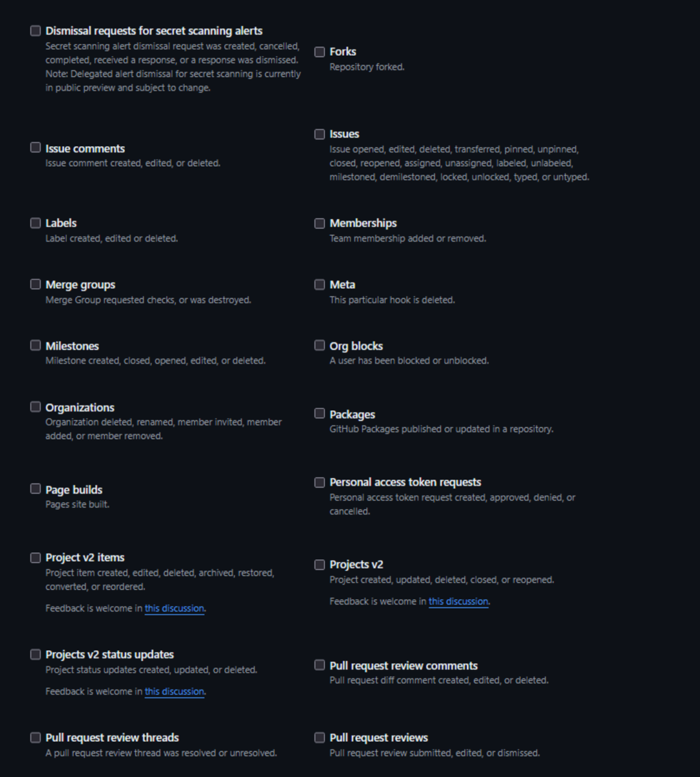
Task: Toggle the Merge groups checkbox
Action: (x=35, y=284)
